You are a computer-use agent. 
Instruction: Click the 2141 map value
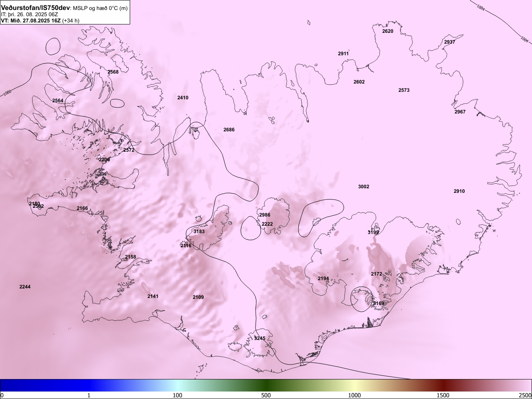tap(153, 296)
